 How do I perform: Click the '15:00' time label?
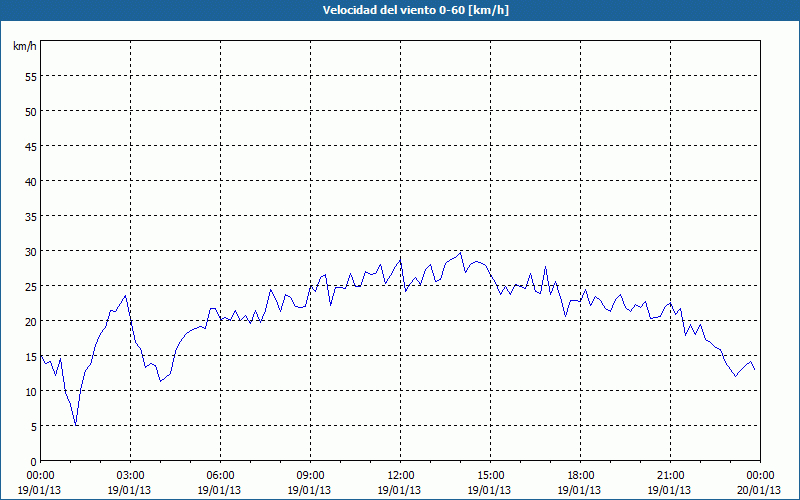(x=491, y=476)
